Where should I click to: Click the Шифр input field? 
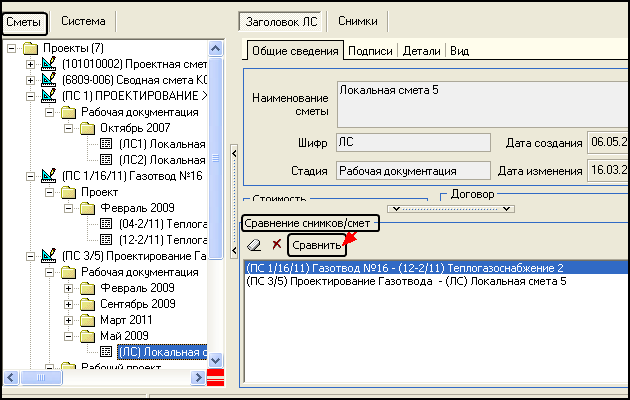click(x=411, y=143)
